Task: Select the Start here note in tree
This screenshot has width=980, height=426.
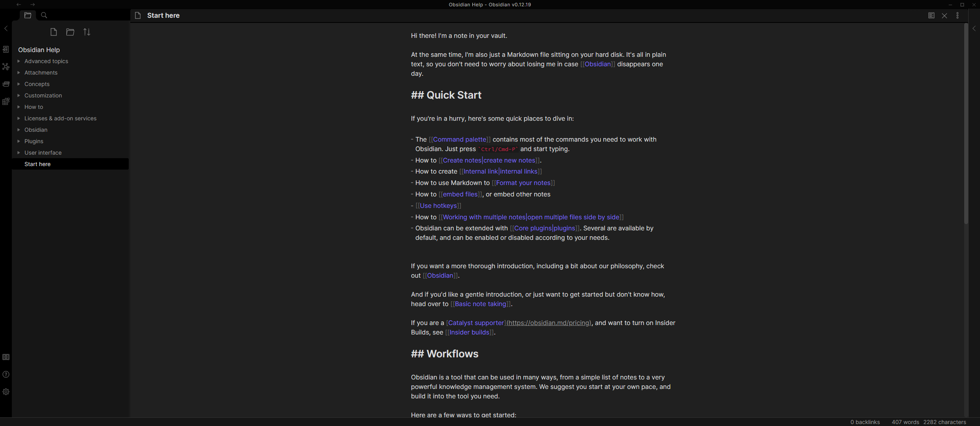Action: [x=70, y=164]
